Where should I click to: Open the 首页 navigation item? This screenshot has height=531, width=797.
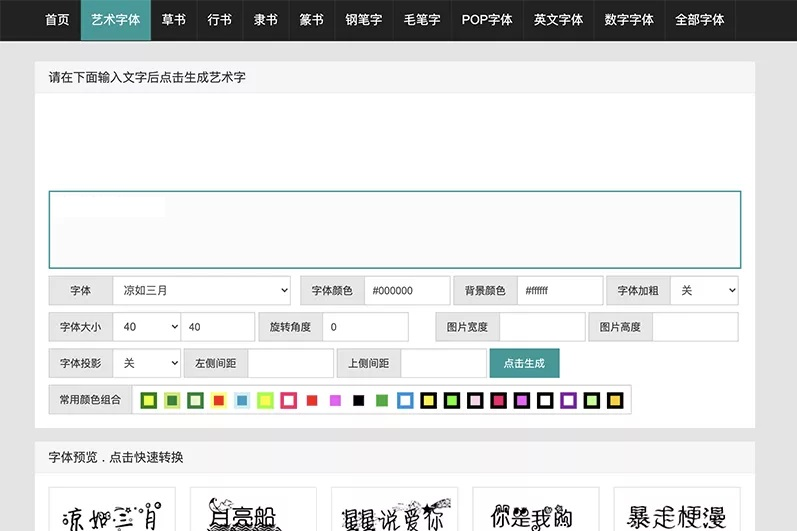57,20
